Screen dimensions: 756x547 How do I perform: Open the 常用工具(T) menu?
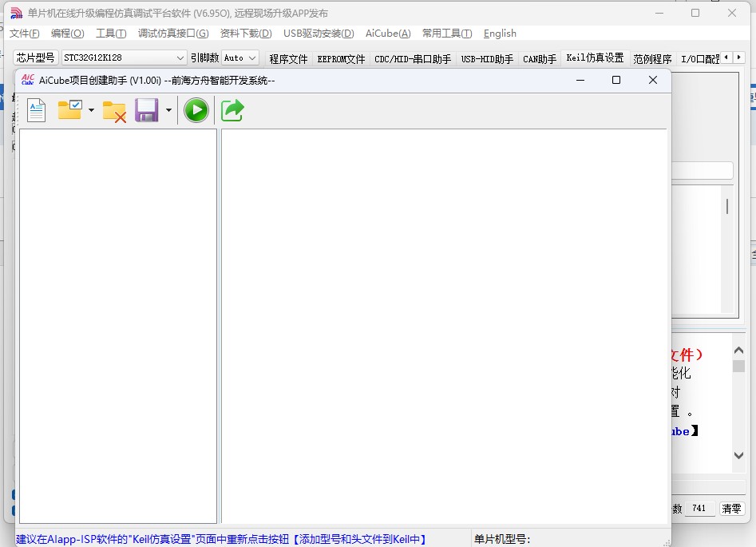coord(447,34)
